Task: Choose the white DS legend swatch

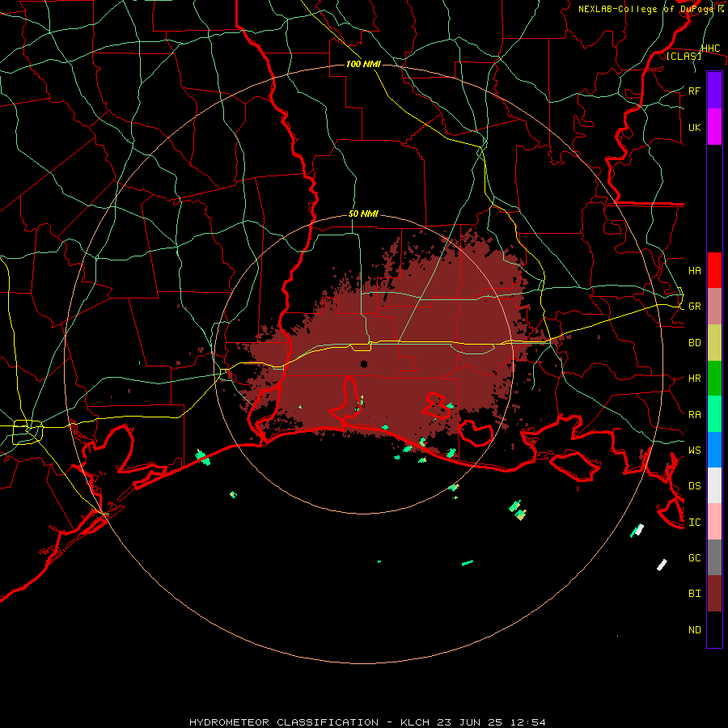Action: [x=714, y=485]
